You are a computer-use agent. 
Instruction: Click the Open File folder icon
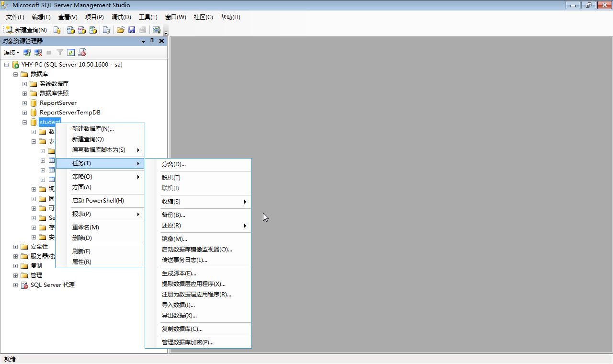click(x=120, y=30)
